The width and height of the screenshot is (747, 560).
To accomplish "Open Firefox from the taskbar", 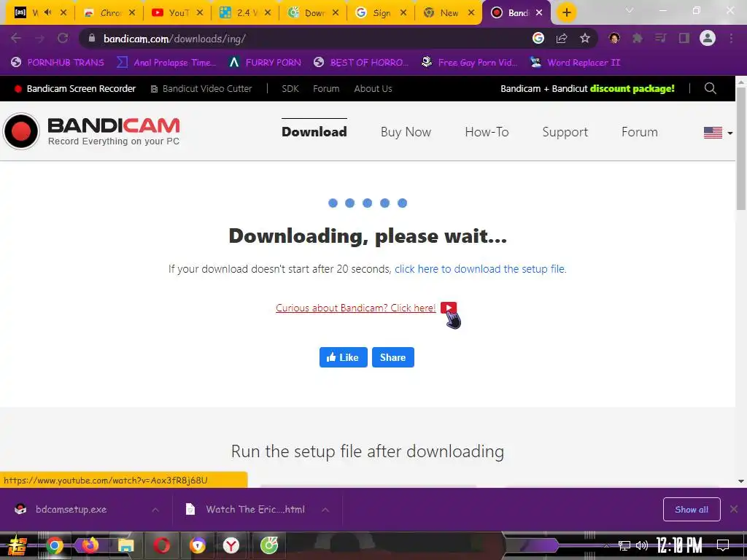I will (x=90, y=545).
